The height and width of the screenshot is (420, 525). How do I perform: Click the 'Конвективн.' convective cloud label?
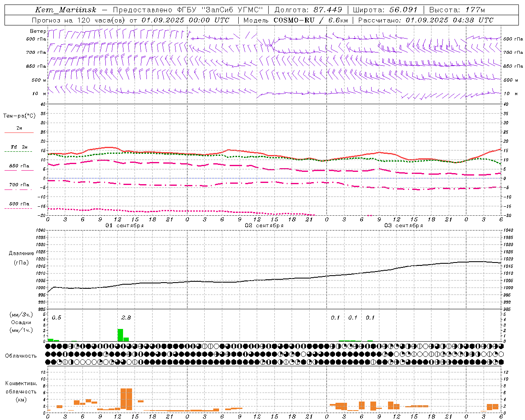pyautogui.click(x=21, y=383)
